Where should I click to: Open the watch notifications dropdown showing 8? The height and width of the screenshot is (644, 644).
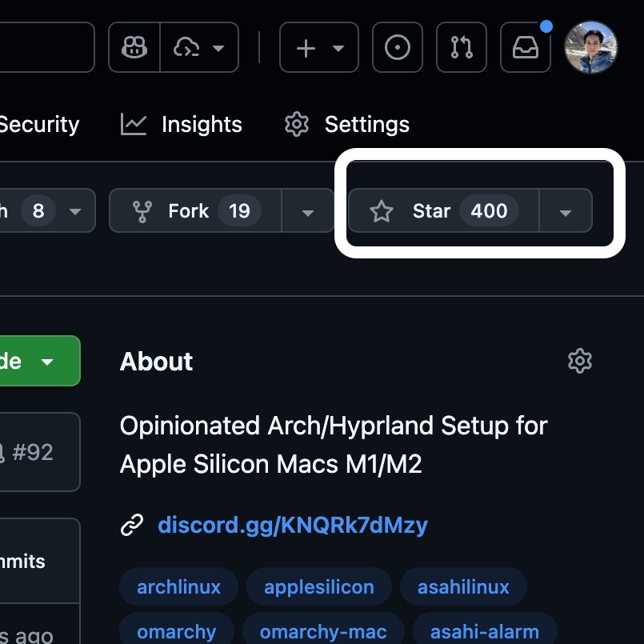[x=47, y=210]
